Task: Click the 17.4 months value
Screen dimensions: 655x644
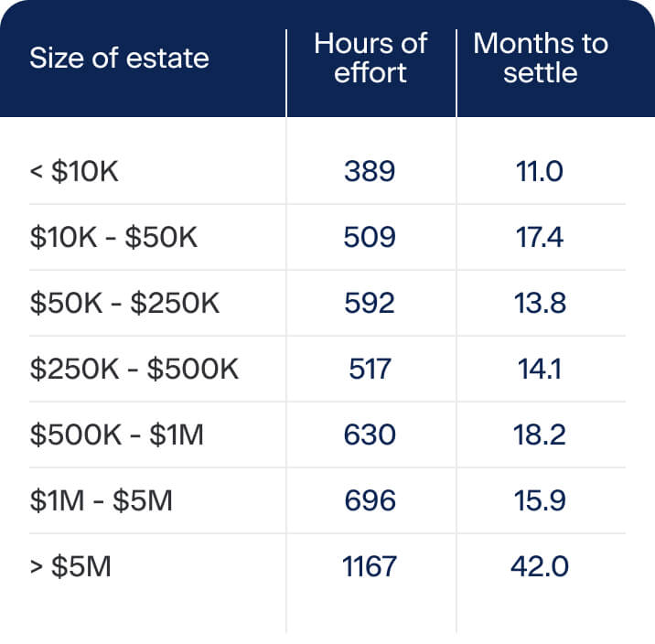Action: click(540, 237)
